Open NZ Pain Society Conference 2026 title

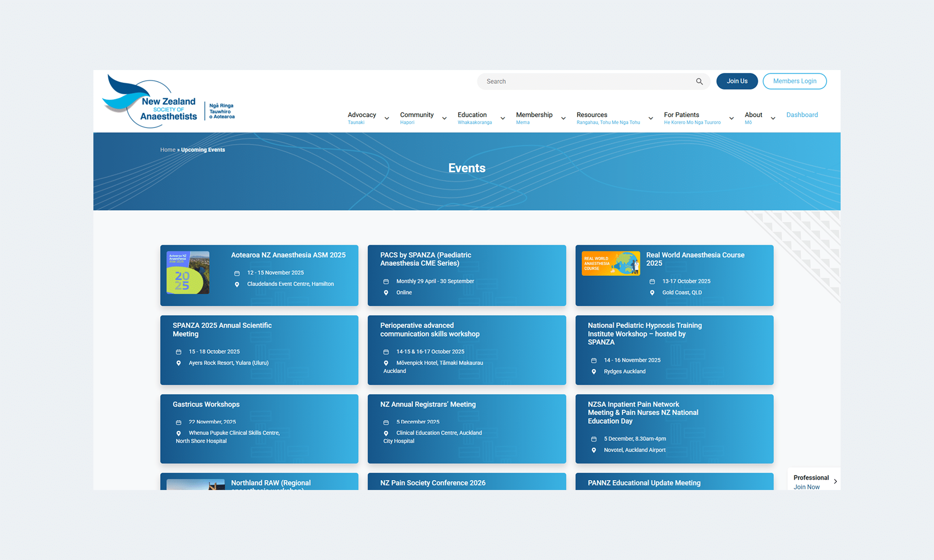432,483
